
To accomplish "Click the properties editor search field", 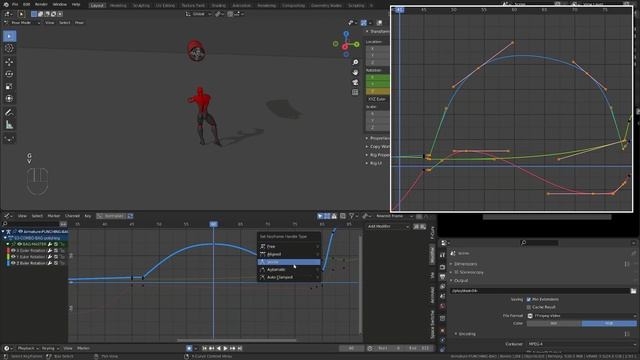I will point(539,243).
